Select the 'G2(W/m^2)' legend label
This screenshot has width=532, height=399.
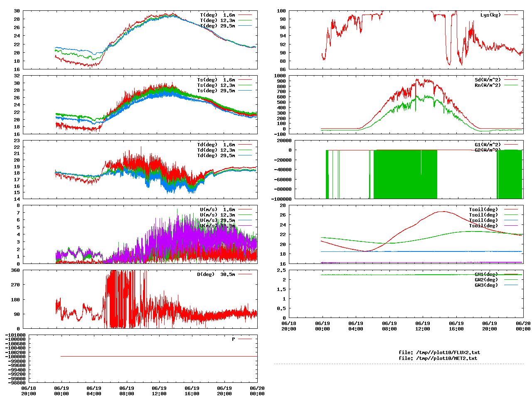tap(488, 150)
